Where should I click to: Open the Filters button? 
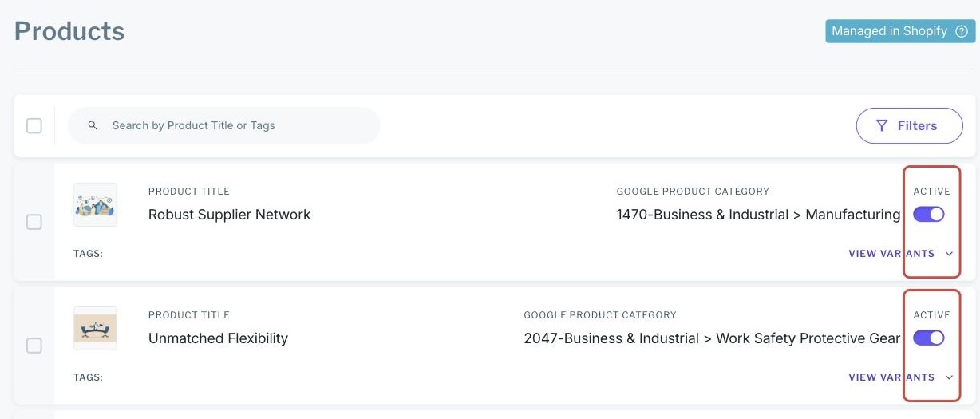click(909, 126)
